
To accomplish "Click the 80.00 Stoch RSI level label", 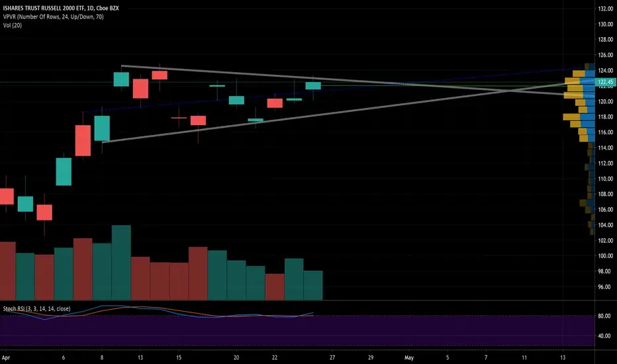I will (604, 316).
